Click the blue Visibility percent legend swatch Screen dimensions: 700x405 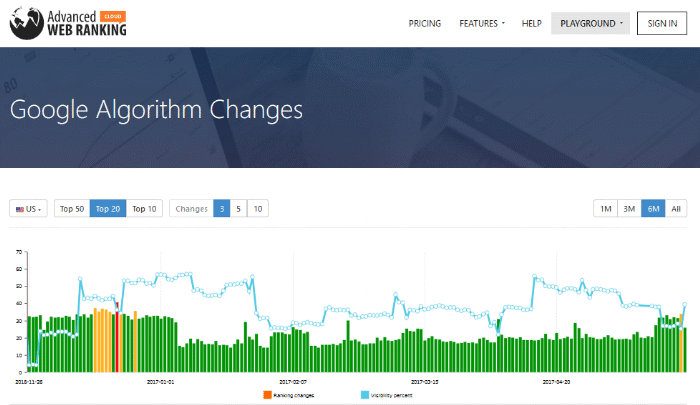tap(365, 395)
